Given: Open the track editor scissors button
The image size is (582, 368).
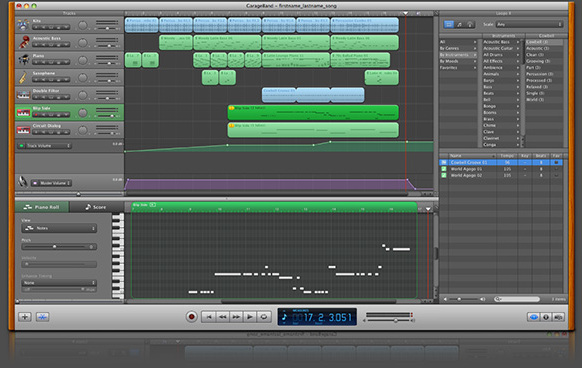Looking at the screenshot, I should click(43, 317).
